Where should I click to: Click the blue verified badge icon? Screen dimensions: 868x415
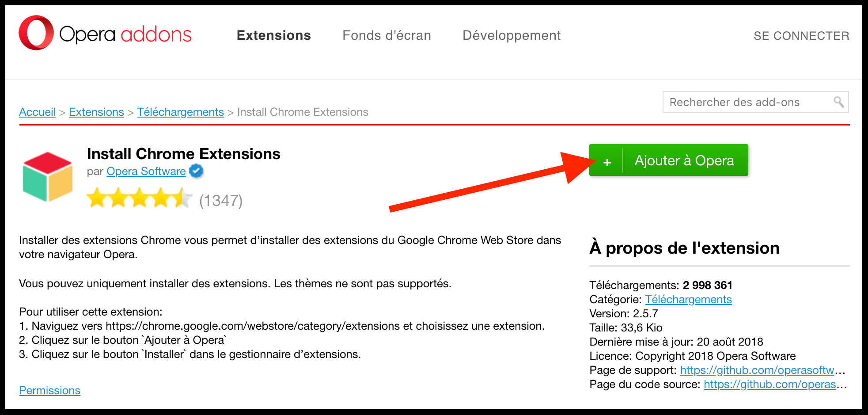[x=196, y=171]
